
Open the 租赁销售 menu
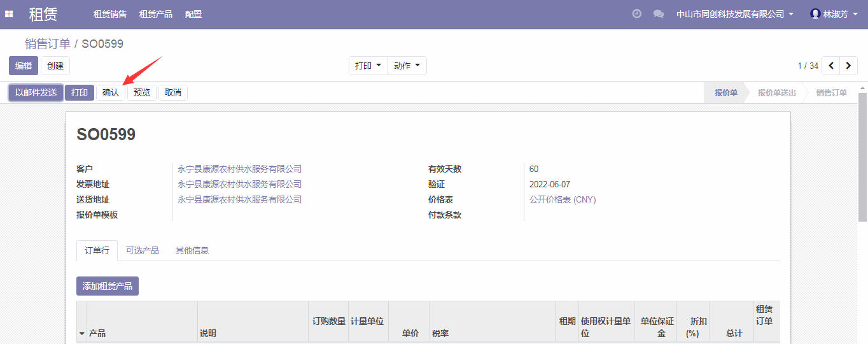[109, 14]
